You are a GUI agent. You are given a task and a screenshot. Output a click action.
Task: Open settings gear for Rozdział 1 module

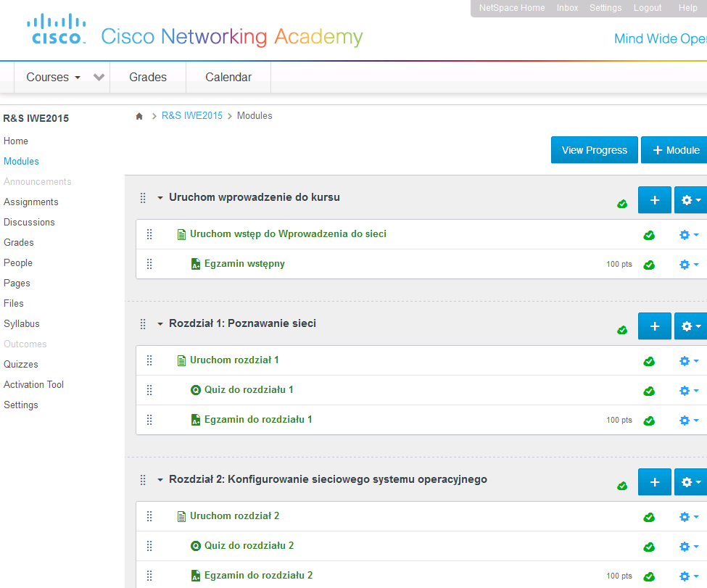coord(691,326)
